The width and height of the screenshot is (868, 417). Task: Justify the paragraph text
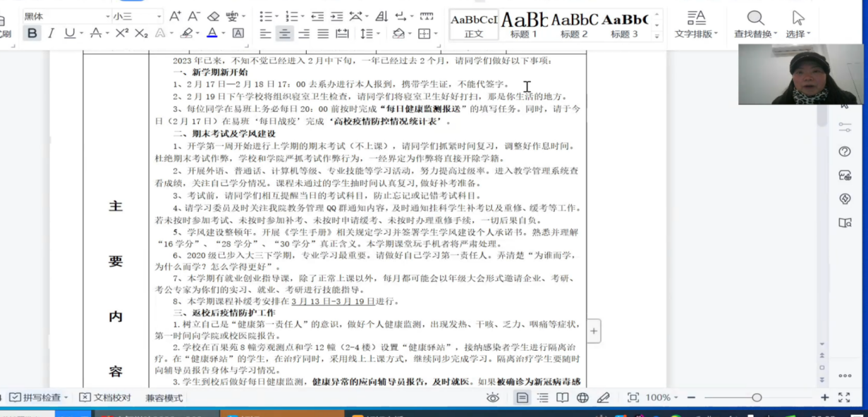click(323, 33)
